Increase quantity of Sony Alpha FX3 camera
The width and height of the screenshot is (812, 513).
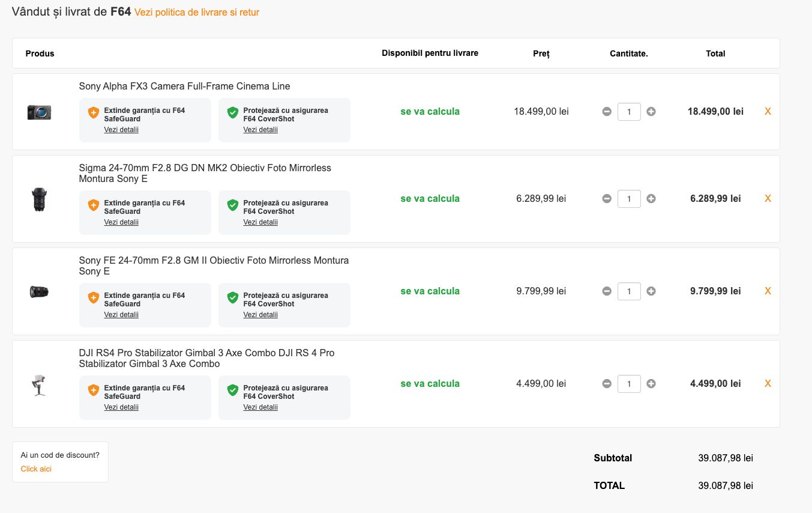pos(651,112)
